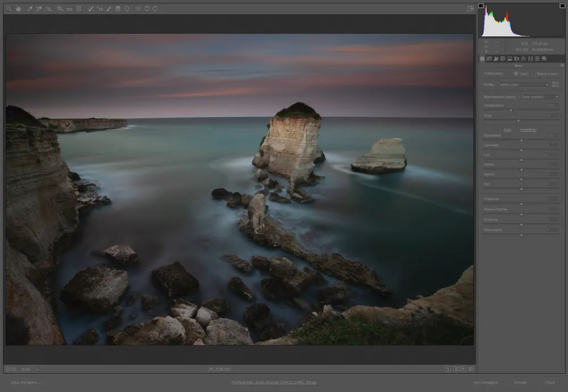The width and height of the screenshot is (568, 392).
Task: Select the Adjustment Brush tool
Action: 109,8
